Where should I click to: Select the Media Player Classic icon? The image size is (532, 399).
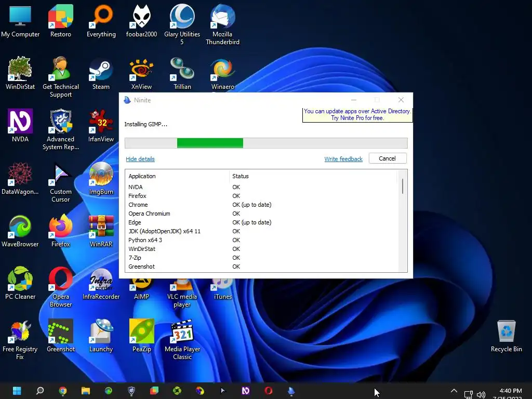(182, 340)
